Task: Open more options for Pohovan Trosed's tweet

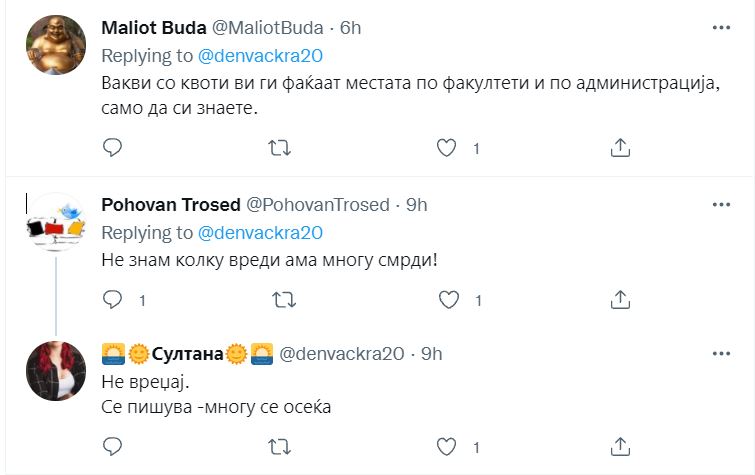Action: click(720, 205)
